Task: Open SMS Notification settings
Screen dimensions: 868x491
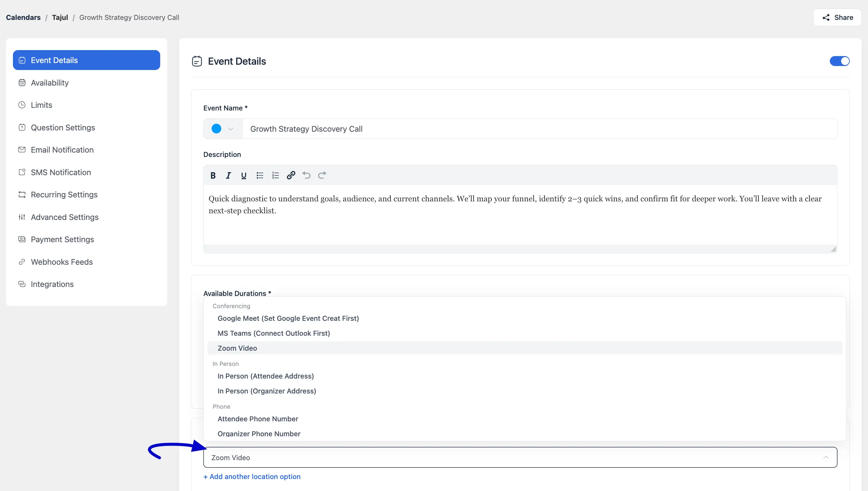Action: click(86, 172)
